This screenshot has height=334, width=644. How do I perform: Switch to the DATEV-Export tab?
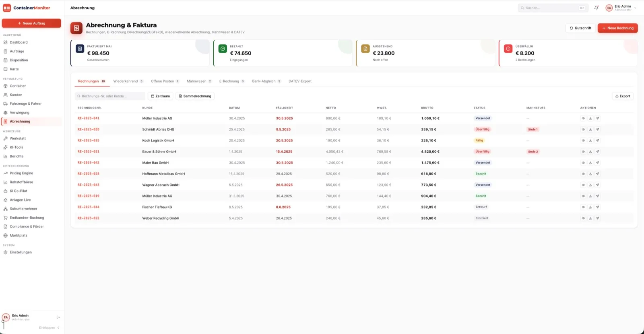point(300,81)
